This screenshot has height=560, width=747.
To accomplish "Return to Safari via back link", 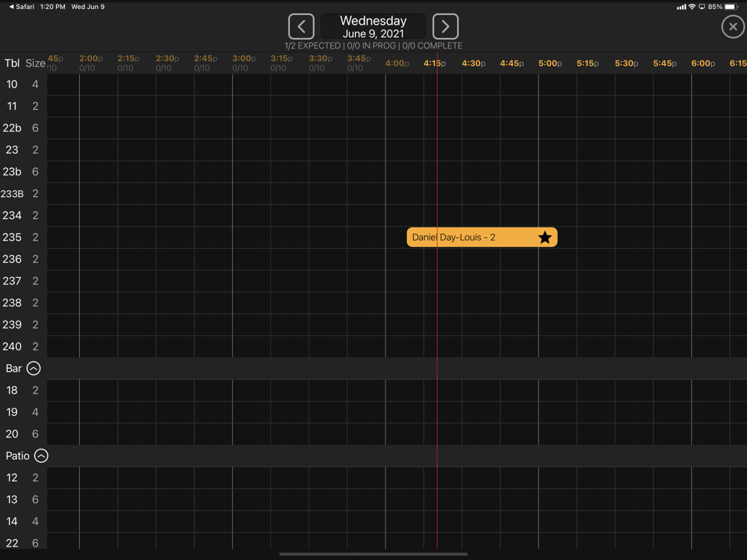I will tap(22, 7).
